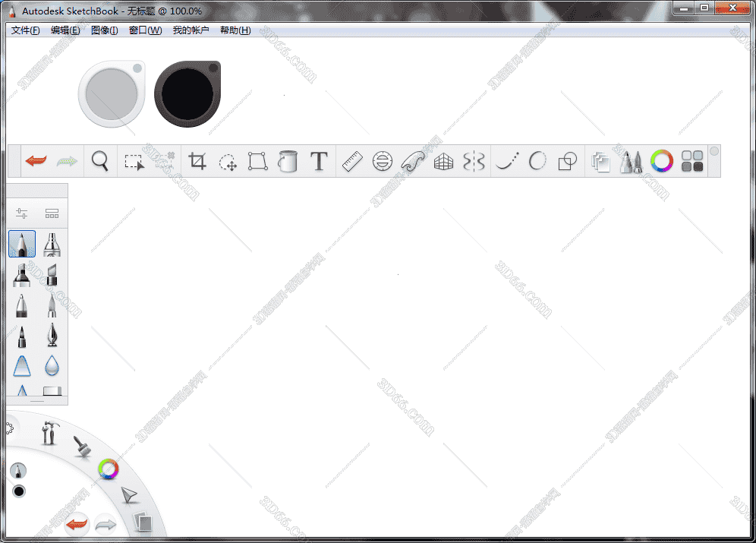Open the Layers panel from the toolbar
This screenshot has height=543, width=756.
(x=600, y=161)
